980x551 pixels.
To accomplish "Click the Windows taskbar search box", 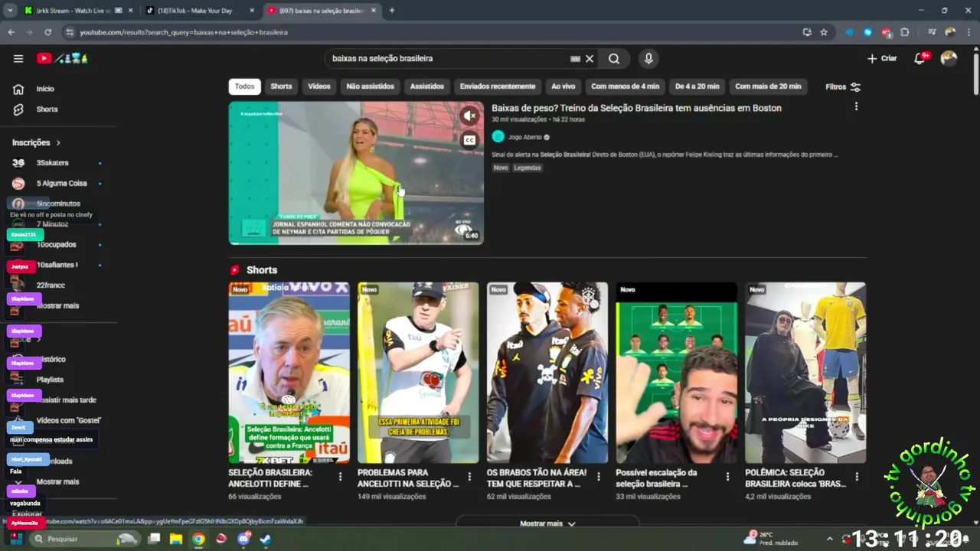I will 84,539.
